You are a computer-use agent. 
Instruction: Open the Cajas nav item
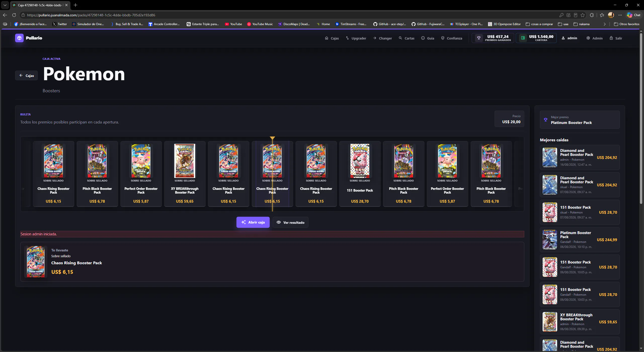coord(332,38)
